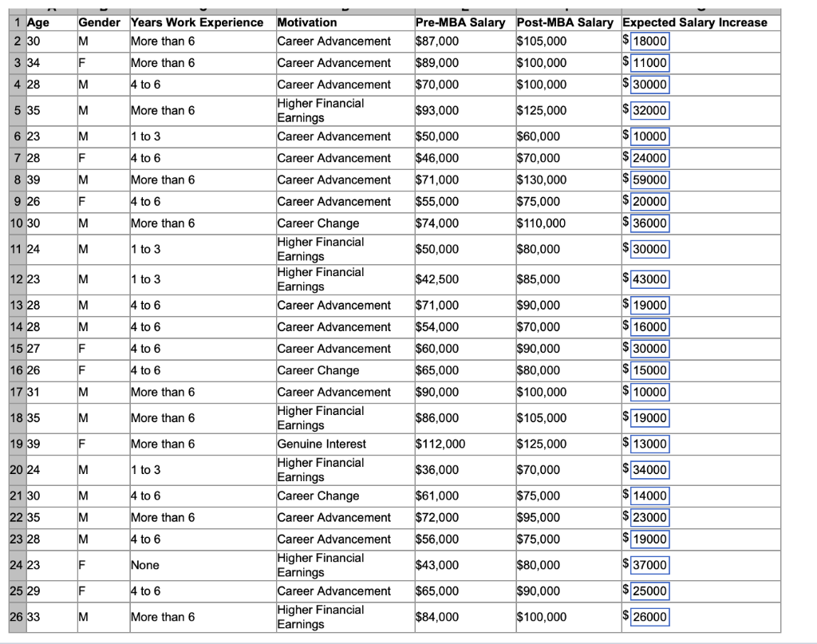Click the 18000 expected salary increase input field
817x644 pixels.
(648, 41)
